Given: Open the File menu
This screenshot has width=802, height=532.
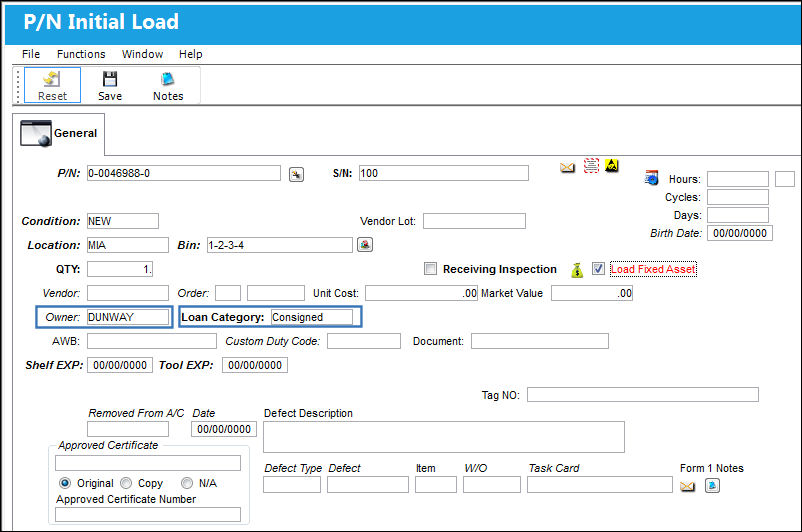Looking at the screenshot, I should [31, 54].
